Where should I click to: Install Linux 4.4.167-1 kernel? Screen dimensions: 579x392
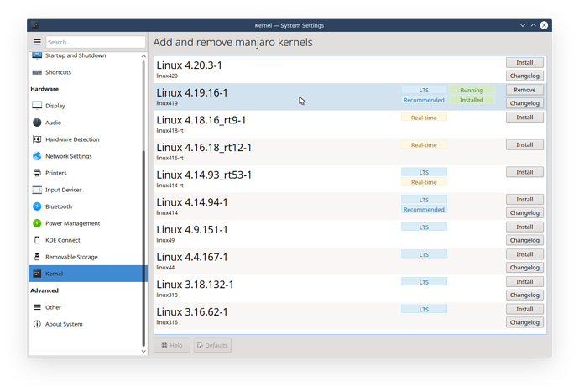[524, 254]
